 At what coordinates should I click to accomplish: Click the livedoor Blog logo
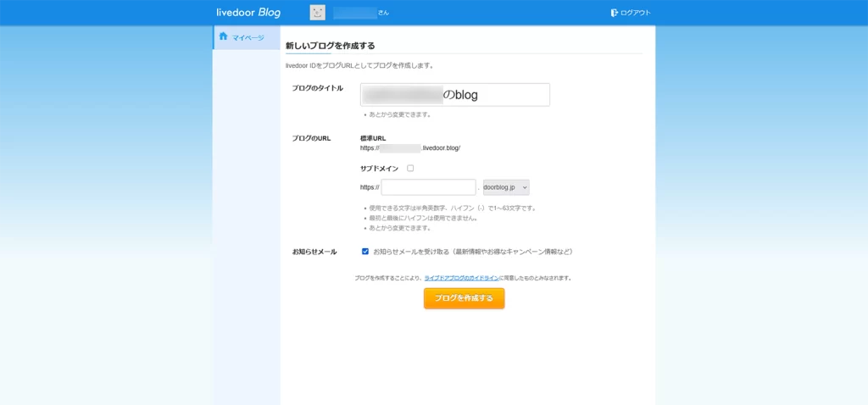click(248, 13)
